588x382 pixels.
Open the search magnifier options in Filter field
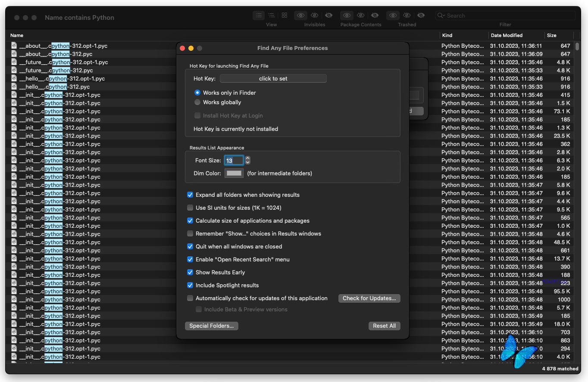(441, 16)
